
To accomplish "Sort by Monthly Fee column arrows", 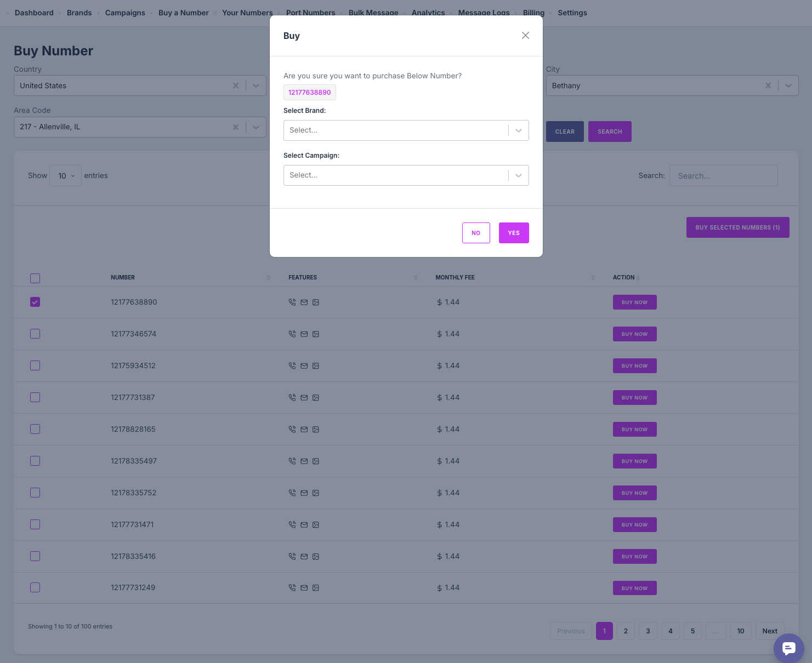I will click(x=593, y=278).
